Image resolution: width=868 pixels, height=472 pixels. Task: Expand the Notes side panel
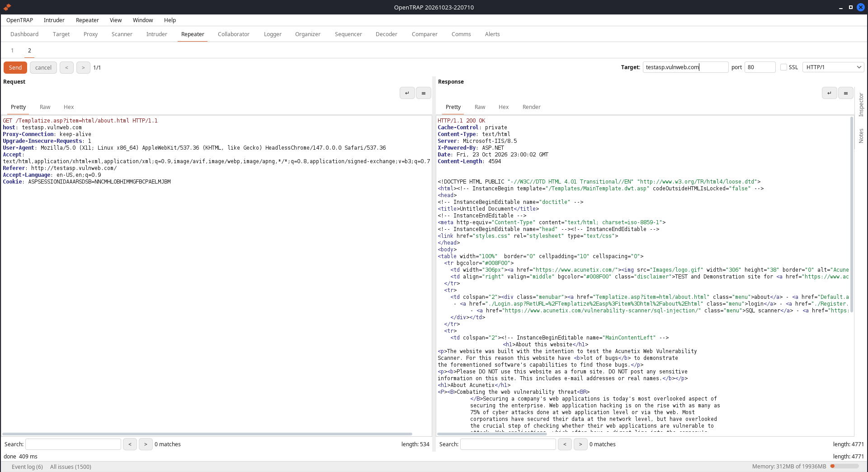point(861,136)
